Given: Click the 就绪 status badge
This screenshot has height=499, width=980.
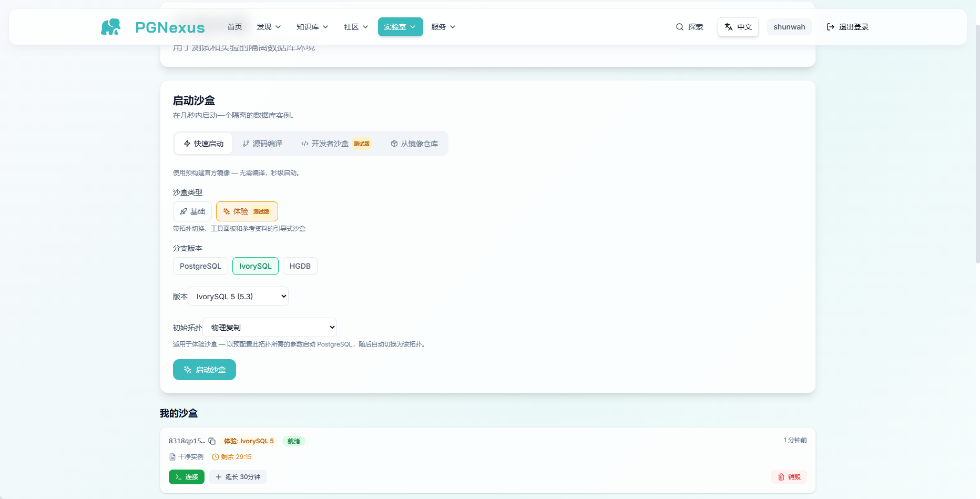Looking at the screenshot, I should [294, 441].
